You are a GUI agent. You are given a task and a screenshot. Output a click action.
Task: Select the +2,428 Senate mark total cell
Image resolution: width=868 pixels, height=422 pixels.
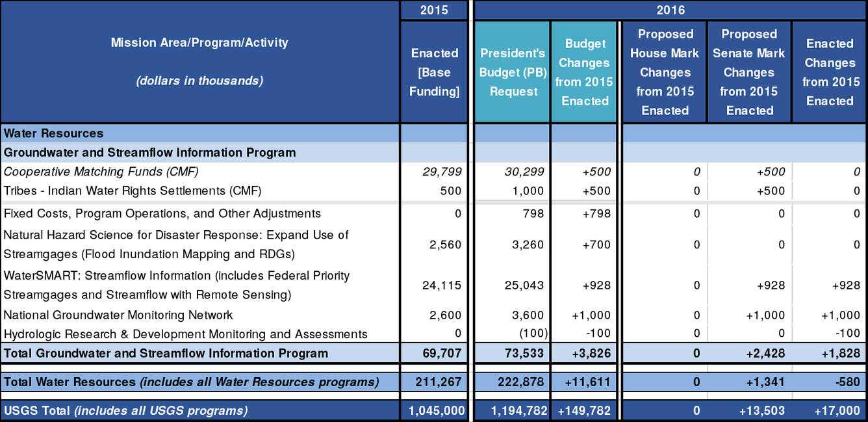(749, 353)
